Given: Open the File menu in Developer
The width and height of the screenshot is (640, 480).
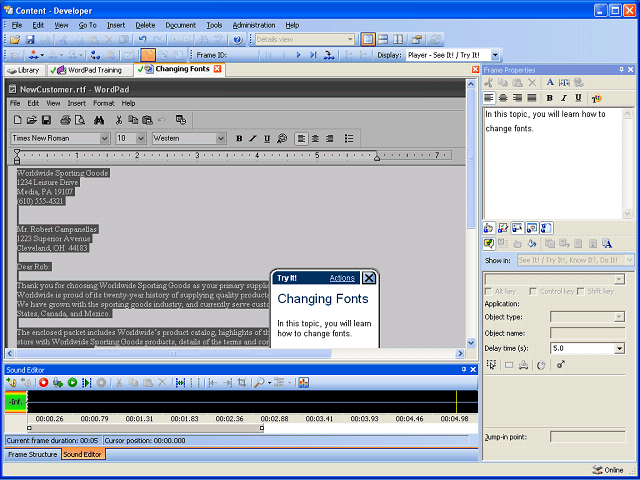Looking at the screenshot, I should [17, 25].
